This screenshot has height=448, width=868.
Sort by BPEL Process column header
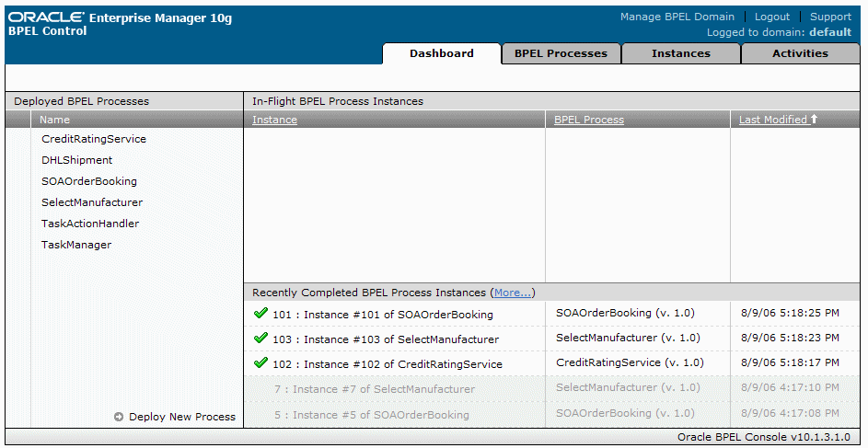(x=589, y=120)
